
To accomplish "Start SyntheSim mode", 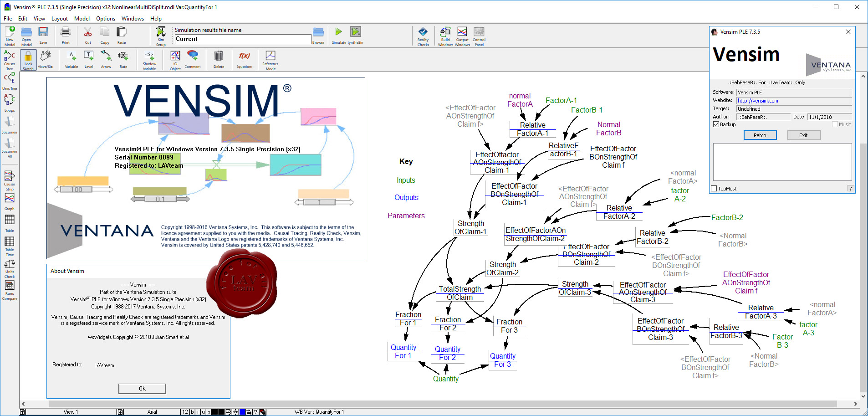I will click(356, 36).
